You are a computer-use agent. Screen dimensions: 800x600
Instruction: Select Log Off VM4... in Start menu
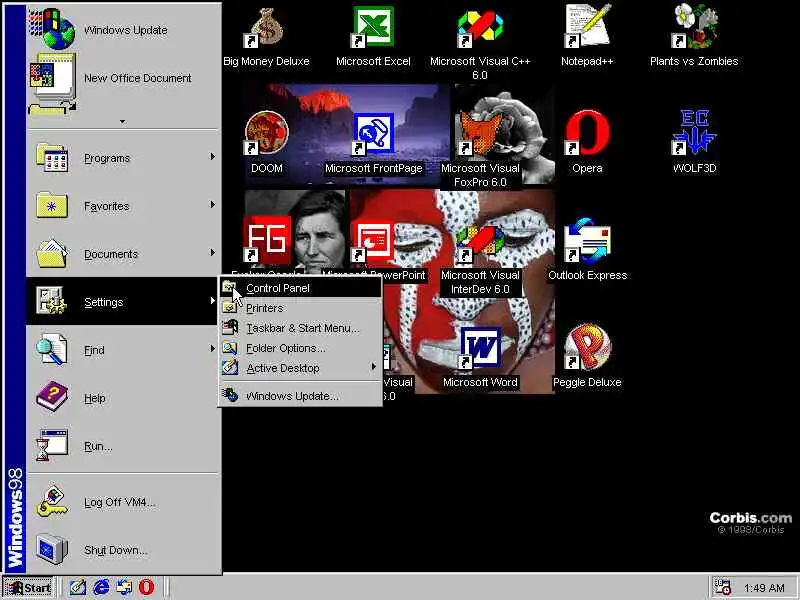(123, 502)
